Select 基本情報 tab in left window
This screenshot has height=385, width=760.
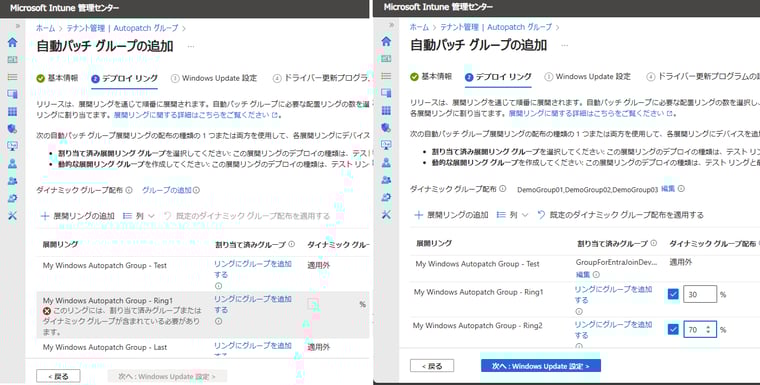click(x=58, y=78)
